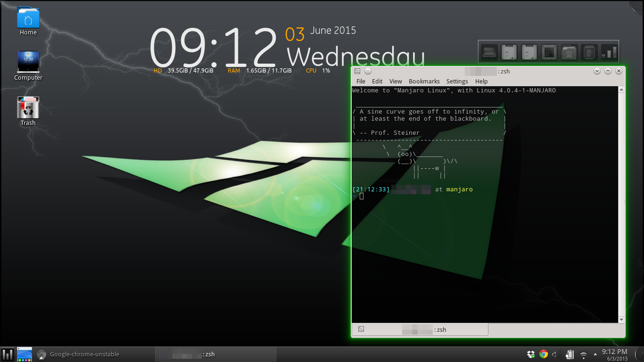The width and height of the screenshot is (644, 362).
Task: Click inside the zsh command prompt
Action: pos(361,196)
